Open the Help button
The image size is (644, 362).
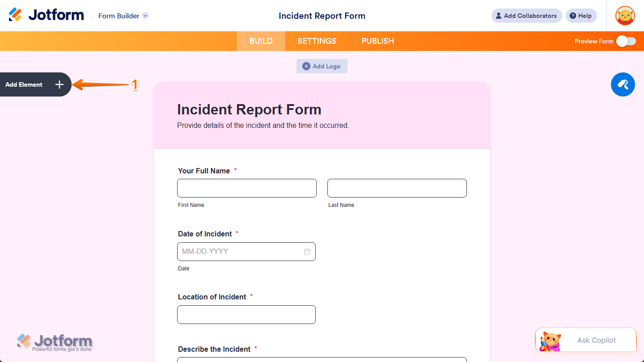point(581,16)
